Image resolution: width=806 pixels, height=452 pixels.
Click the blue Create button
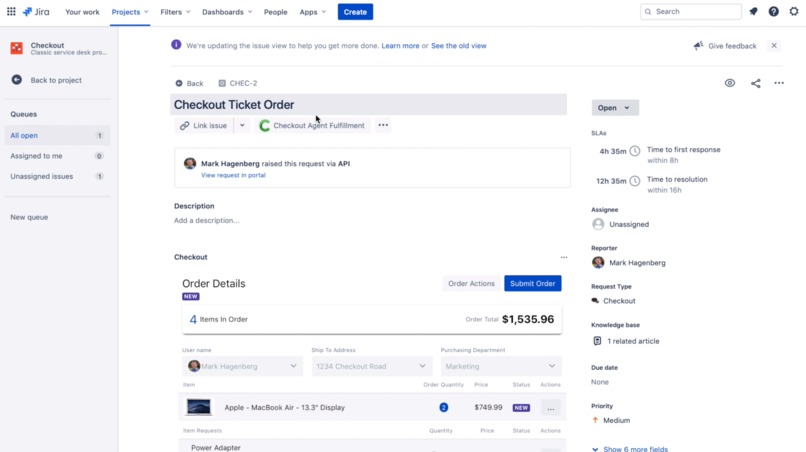[355, 12]
